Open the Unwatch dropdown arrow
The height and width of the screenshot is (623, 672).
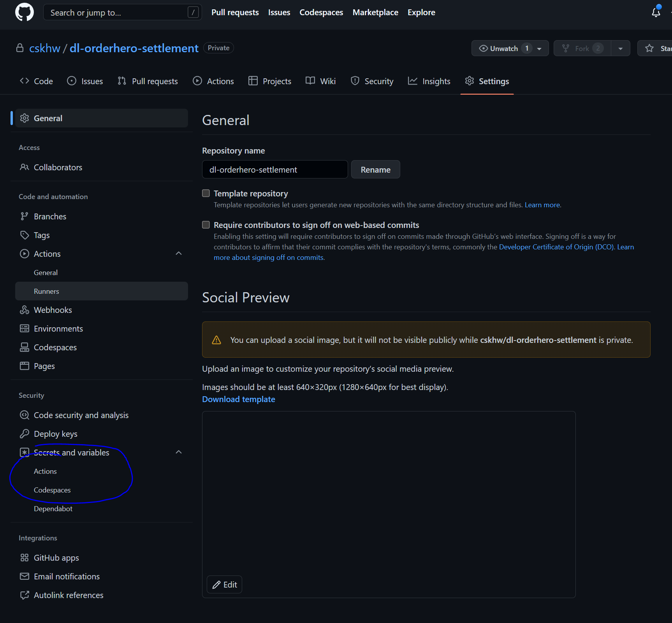click(540, 48)
